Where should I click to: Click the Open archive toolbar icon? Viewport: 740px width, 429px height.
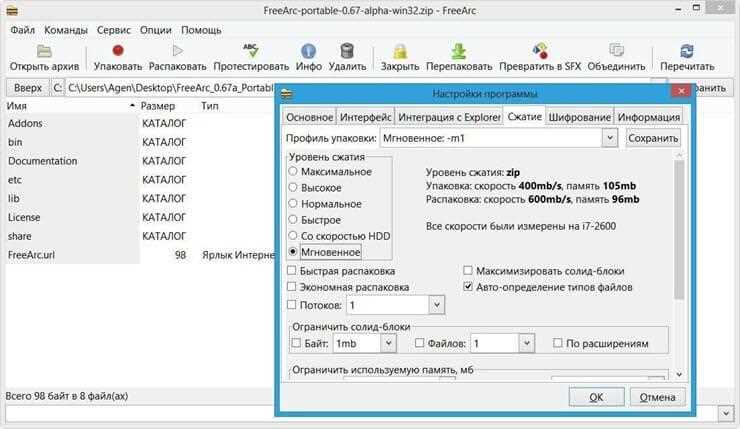pyautogui.click(x=44, y=51)
